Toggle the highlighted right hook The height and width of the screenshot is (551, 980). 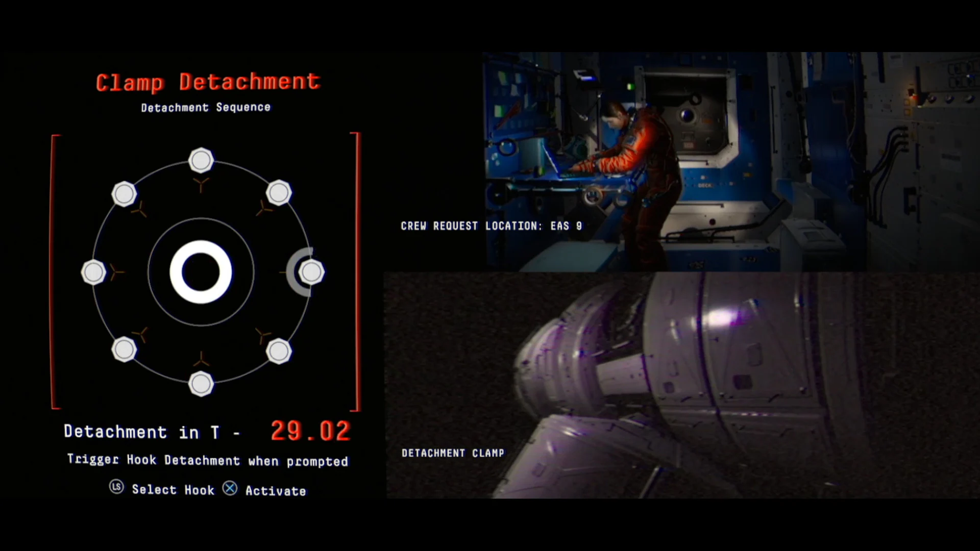coord(310,272)
